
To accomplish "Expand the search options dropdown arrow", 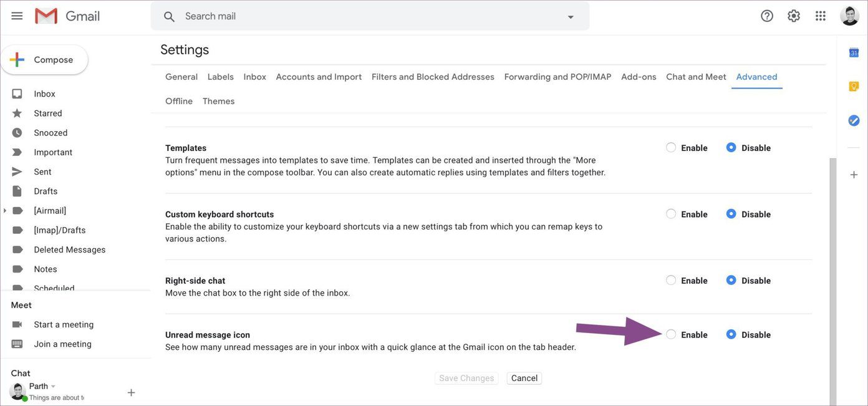I will (571, 17).
